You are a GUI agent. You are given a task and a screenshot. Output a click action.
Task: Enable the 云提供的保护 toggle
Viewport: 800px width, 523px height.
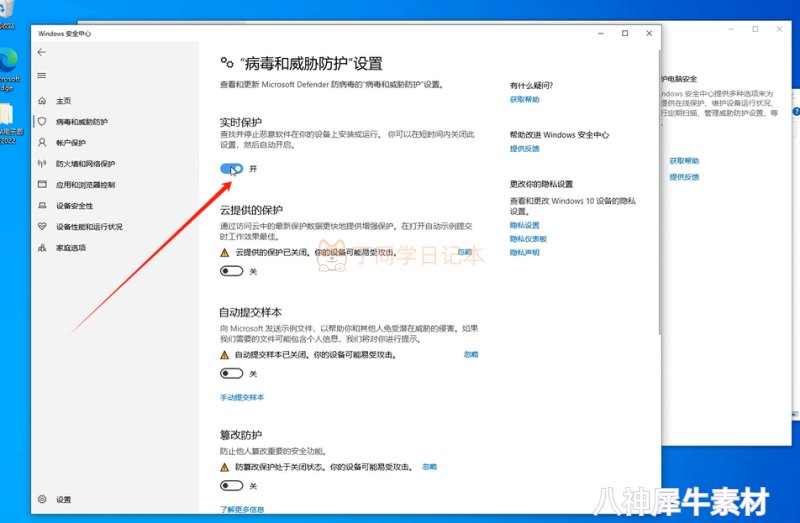(x=231, y=271)
